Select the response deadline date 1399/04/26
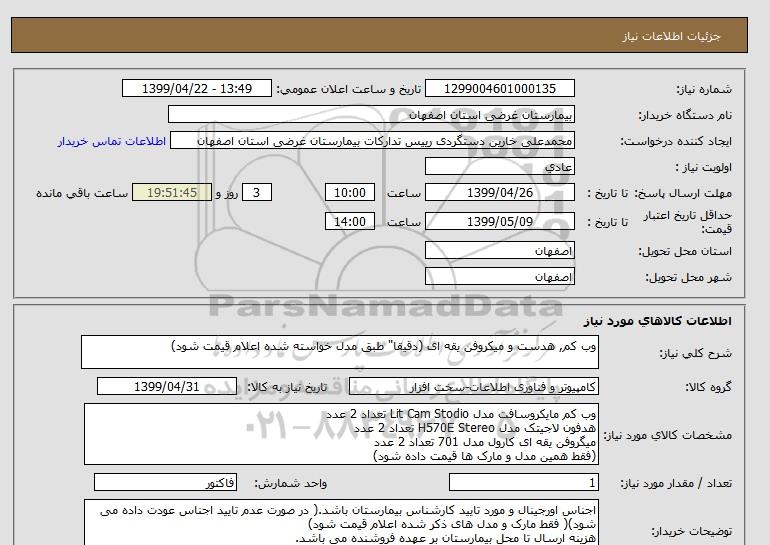 click(x=499, y=192)
